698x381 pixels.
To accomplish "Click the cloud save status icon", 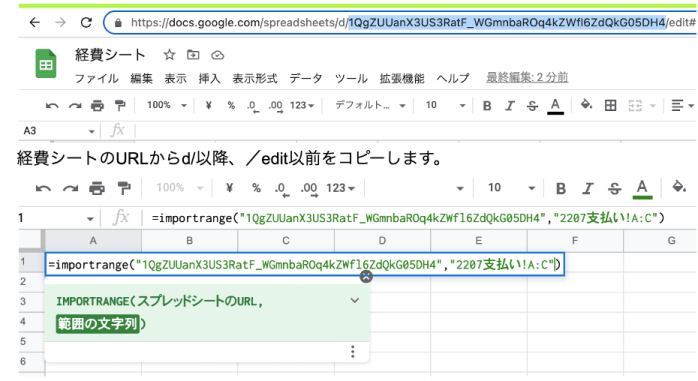I will (x=217, y=55).
